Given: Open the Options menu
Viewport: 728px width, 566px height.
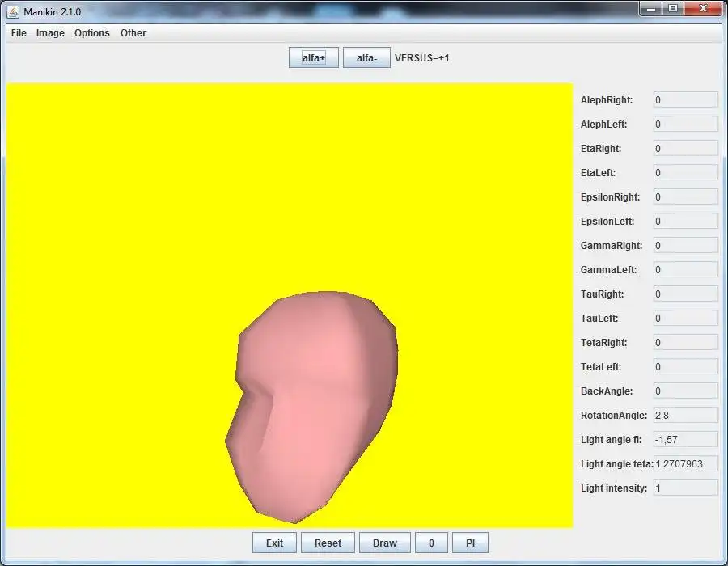Looking at the screenshot, I should (92, 33).
